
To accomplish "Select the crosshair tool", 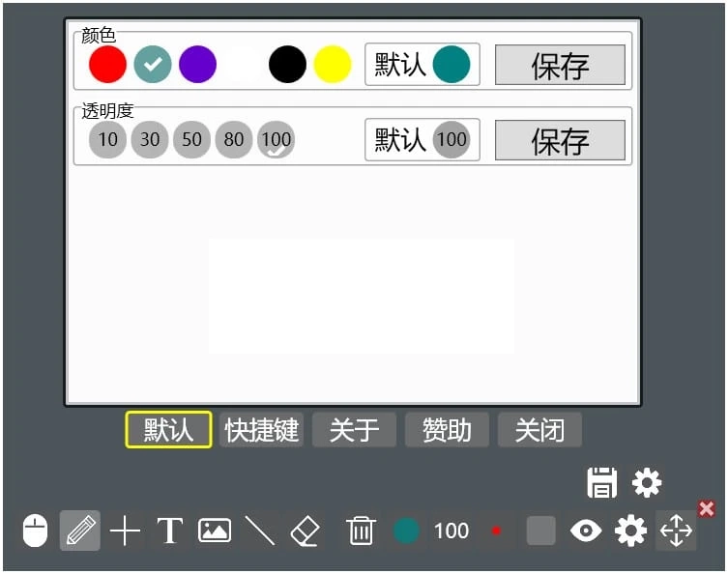I will (125, 531).
